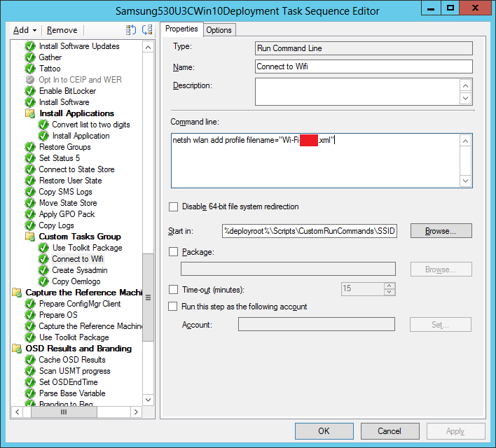Open the Add dropdown menu
This screenshot has height=448, width=496.
(25, 30)
